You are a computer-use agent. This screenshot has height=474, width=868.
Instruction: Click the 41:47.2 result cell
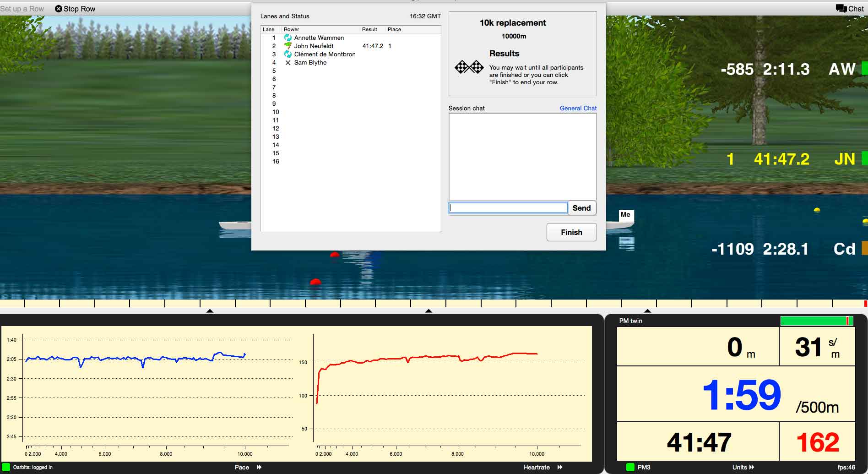pos(373,46)
